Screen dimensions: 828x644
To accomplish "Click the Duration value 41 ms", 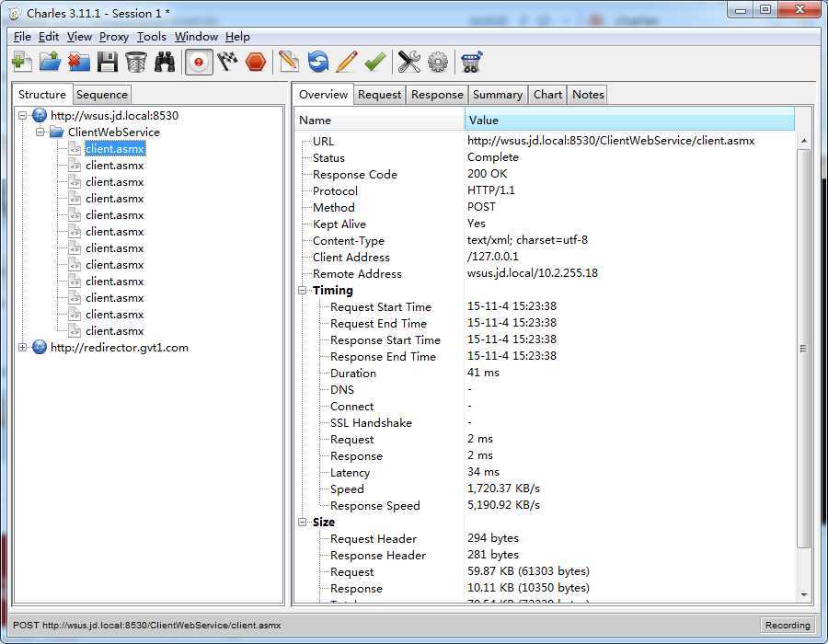I will 483,373.
